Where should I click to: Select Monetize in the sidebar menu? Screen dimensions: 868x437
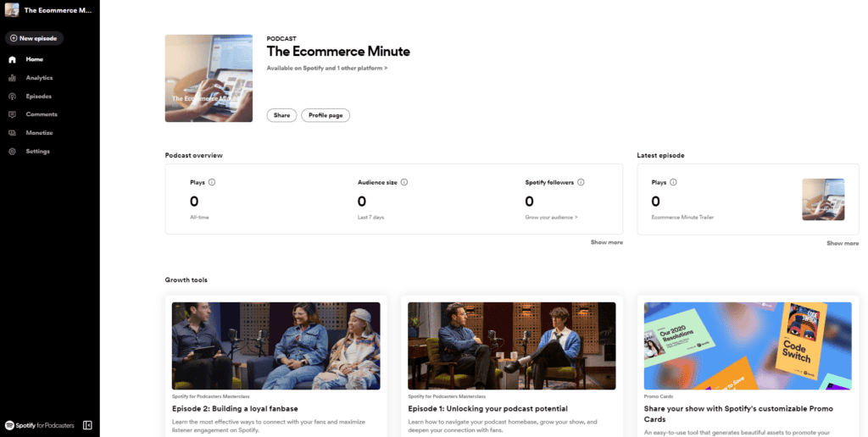(x=39, y=133)
